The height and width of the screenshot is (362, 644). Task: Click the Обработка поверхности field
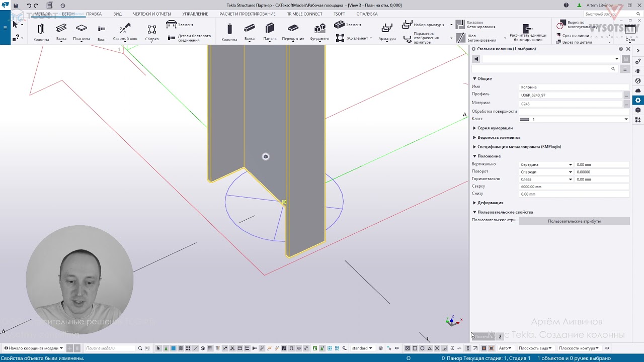[x=574, y=111]
